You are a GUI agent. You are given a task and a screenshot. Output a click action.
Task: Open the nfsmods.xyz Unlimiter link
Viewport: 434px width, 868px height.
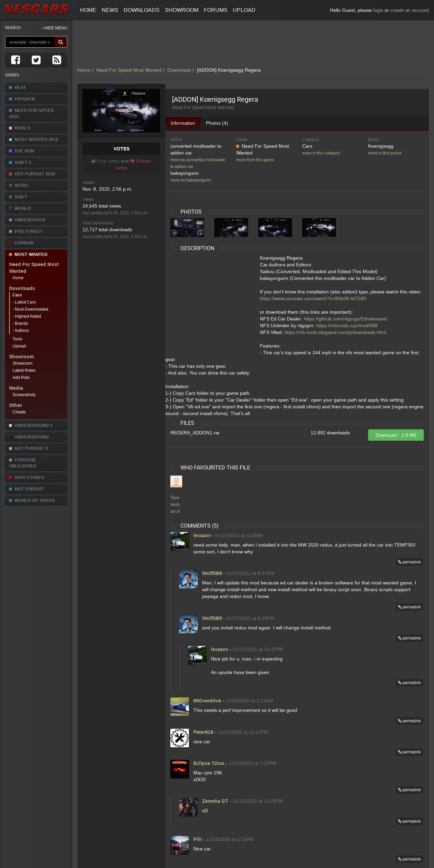347,326
